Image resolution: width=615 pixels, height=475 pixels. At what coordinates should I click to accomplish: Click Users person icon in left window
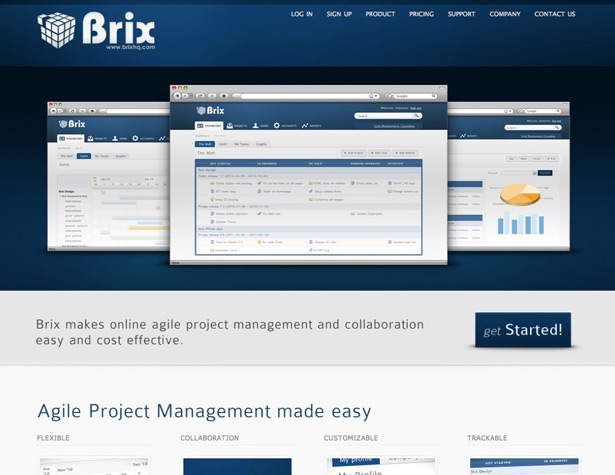(115, 138)
